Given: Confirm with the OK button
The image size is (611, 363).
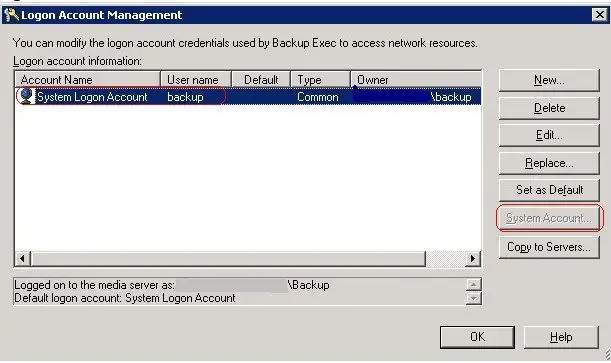Looking at the screenshot, I should 477,337.
